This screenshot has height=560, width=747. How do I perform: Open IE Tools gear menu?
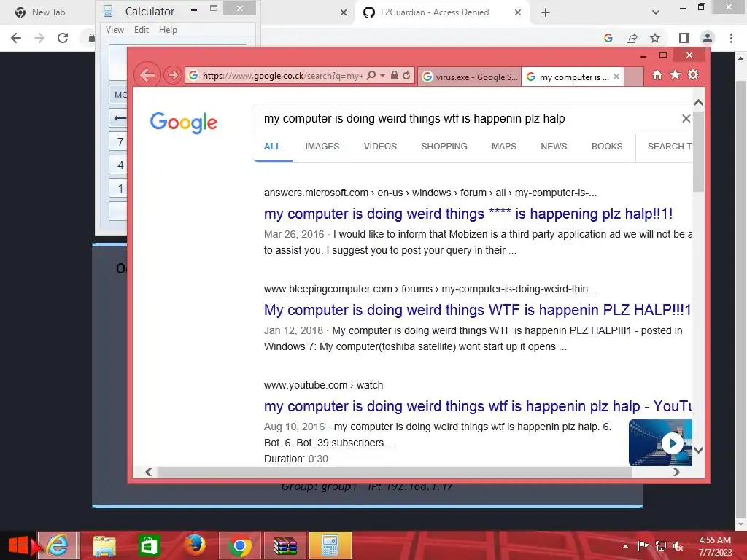click(x=693, y=75)
